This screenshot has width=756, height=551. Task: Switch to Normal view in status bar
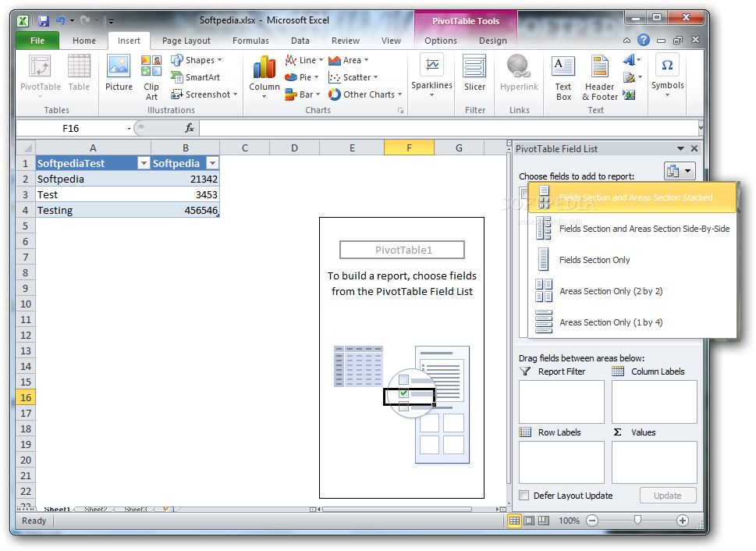coord(514,521)
